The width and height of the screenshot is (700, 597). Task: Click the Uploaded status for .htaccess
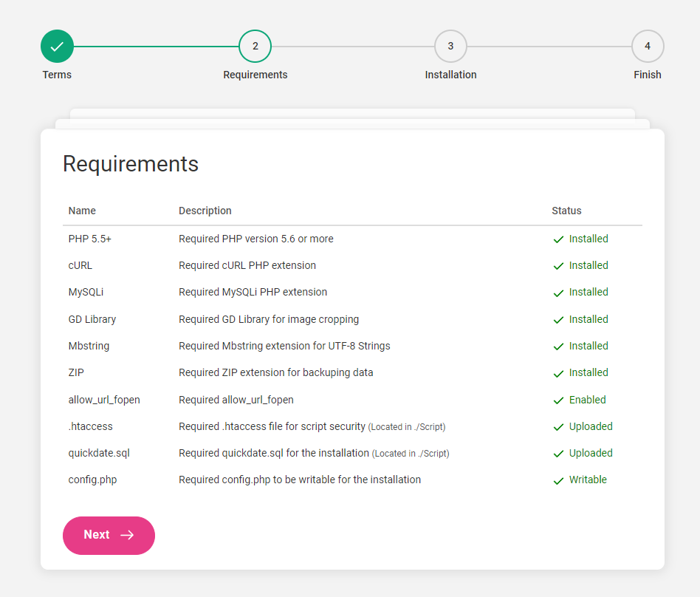click(591, 426)
